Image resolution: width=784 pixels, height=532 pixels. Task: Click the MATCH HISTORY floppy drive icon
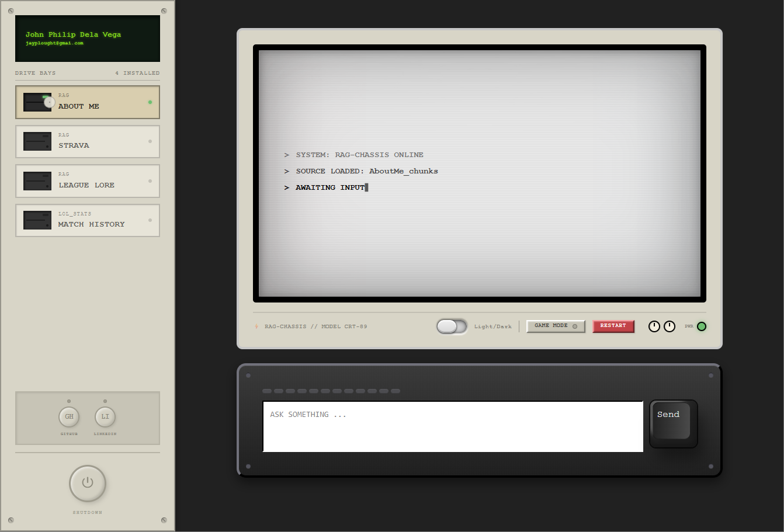click(37, 220)
